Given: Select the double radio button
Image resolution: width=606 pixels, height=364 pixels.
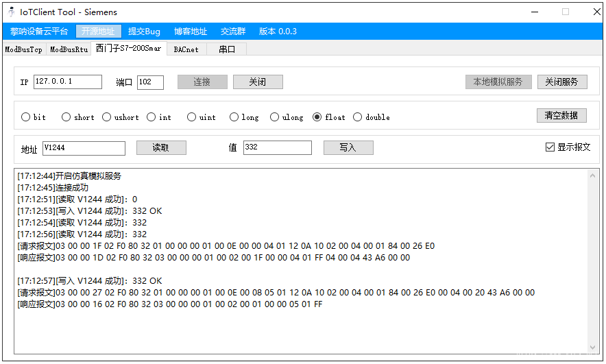Looking at the screenshot, I should [x=372, y=117].
